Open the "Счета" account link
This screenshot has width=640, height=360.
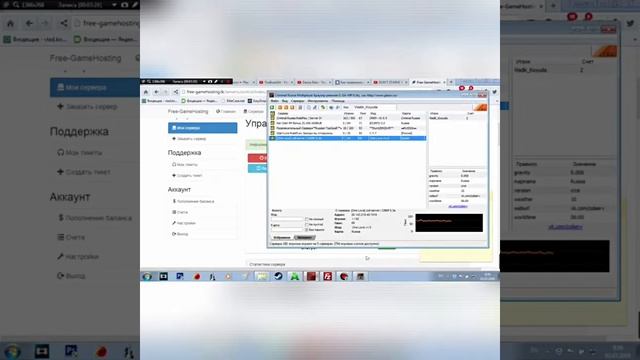180,212
